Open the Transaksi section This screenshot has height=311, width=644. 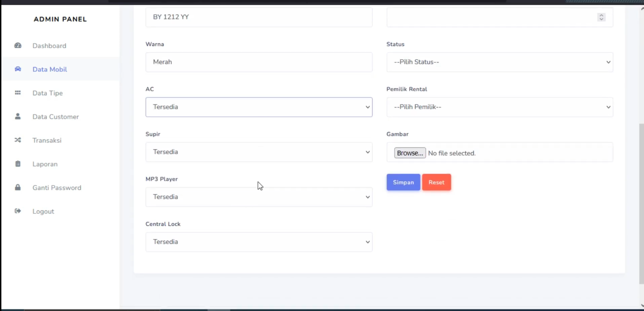[x=60, y=140]
